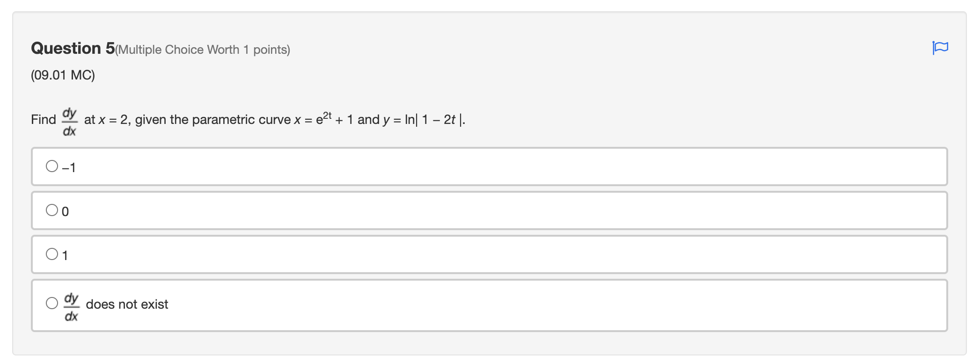Click the y = ln|1 − 2t| expression
980x362 pixels.
424,119
